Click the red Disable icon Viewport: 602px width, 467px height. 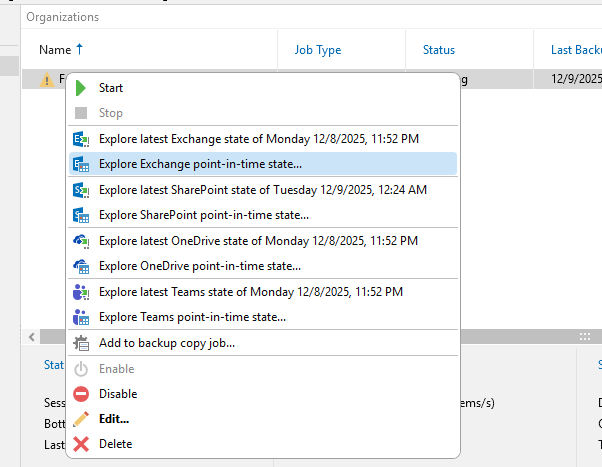click(x=81, y=394)
